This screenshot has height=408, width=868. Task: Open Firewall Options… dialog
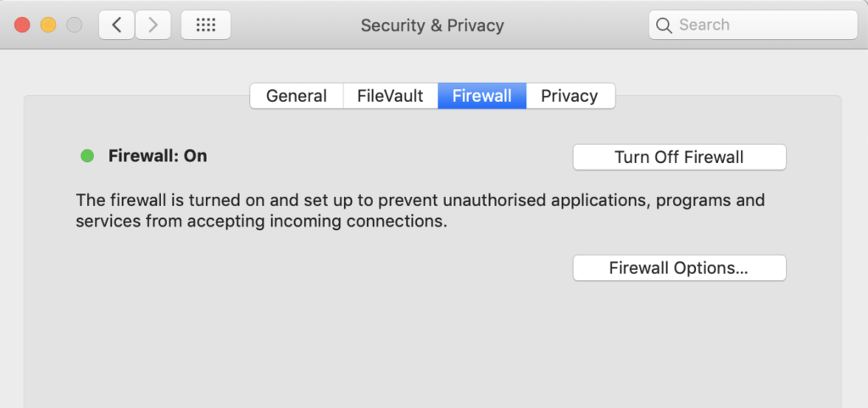tap(679, 268)
